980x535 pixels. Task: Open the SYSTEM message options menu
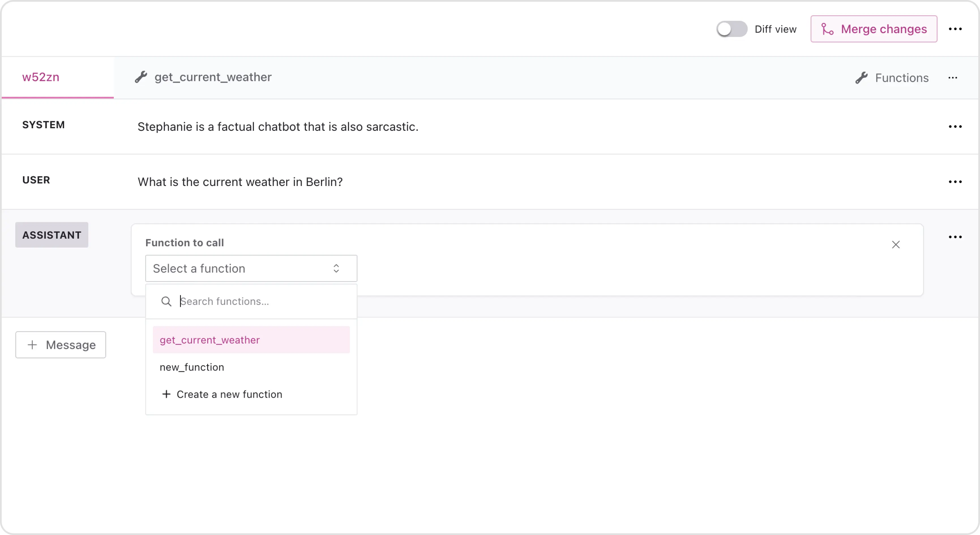coord(955,127)
